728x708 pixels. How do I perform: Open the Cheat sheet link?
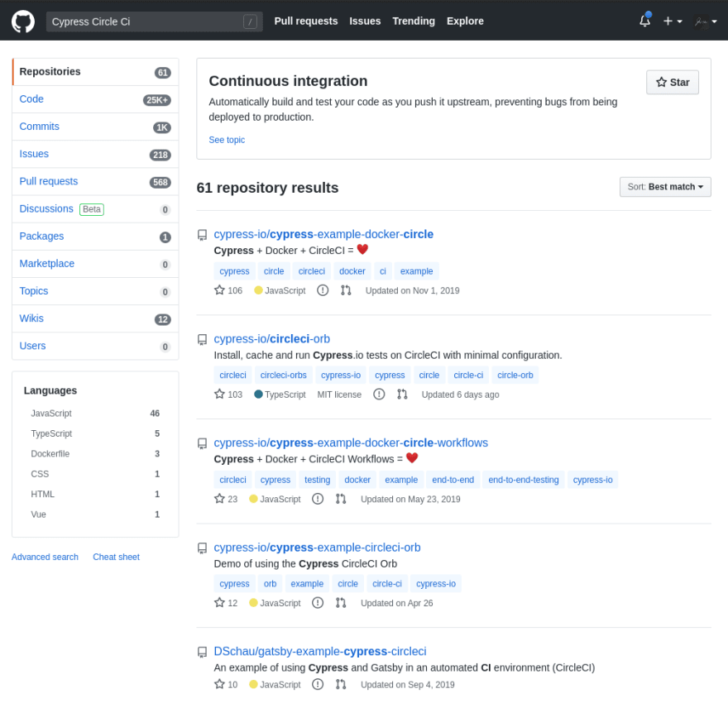tap(116, 557)
